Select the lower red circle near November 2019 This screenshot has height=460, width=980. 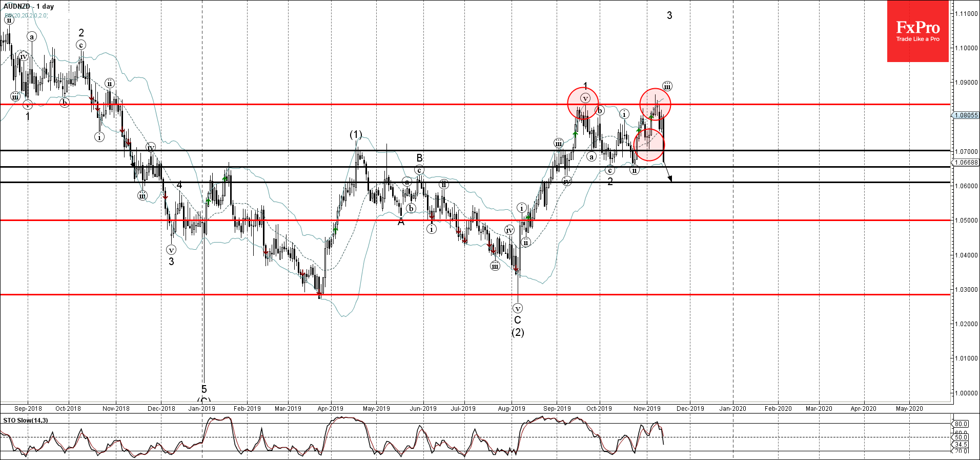[649, 145]
